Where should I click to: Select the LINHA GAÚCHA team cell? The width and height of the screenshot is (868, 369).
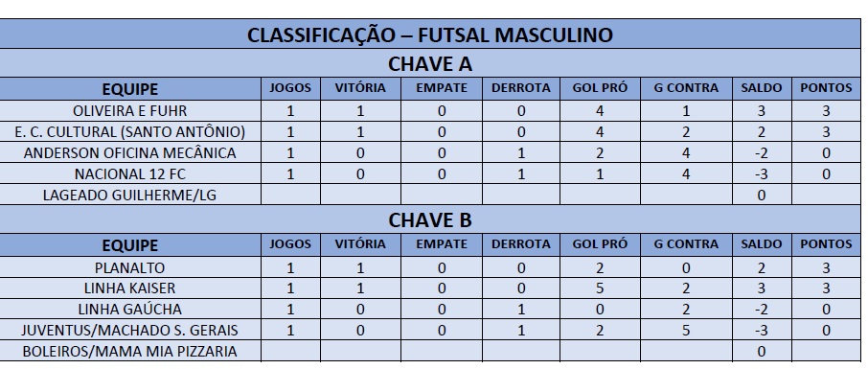pyautogui.click(x=130, y=310)
